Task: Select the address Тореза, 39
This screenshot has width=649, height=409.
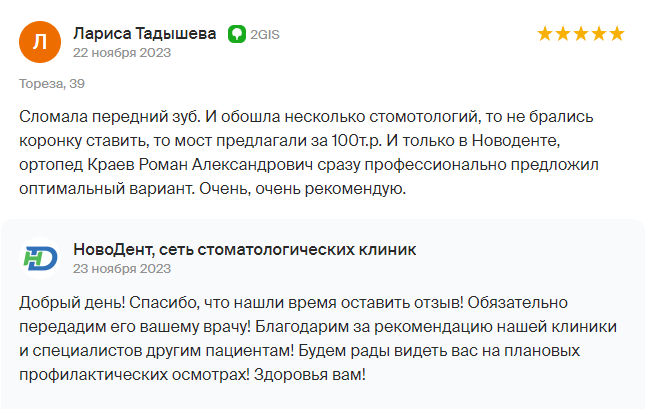Action: click(52, 84)
